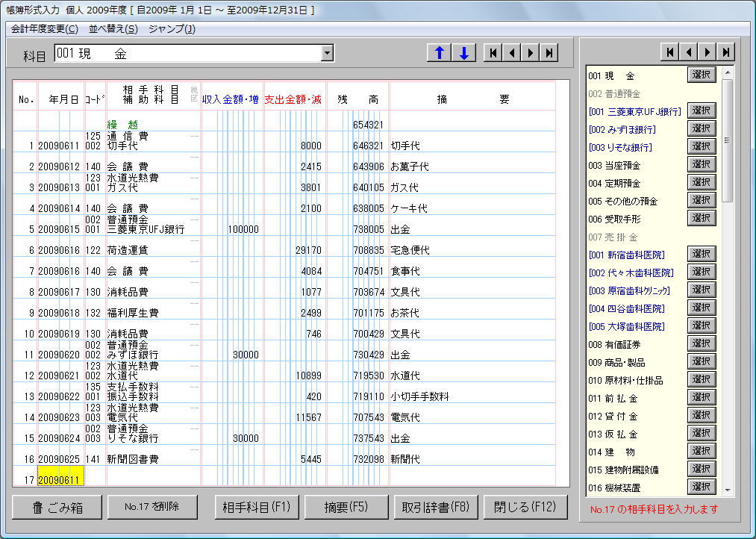Click the greyed 002 普通預金 label
Screen dimensions: 756x539
pyautogui.click(x=614, y=93)
